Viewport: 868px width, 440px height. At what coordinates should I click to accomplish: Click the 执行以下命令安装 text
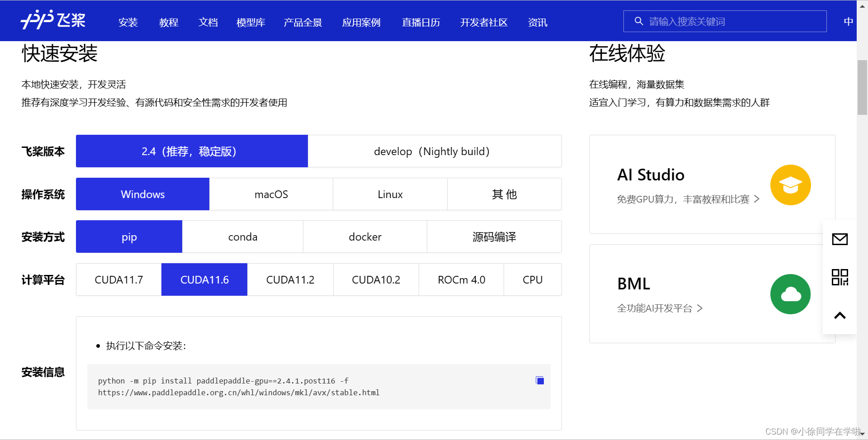pyautogui.click(x=146, y=346)
